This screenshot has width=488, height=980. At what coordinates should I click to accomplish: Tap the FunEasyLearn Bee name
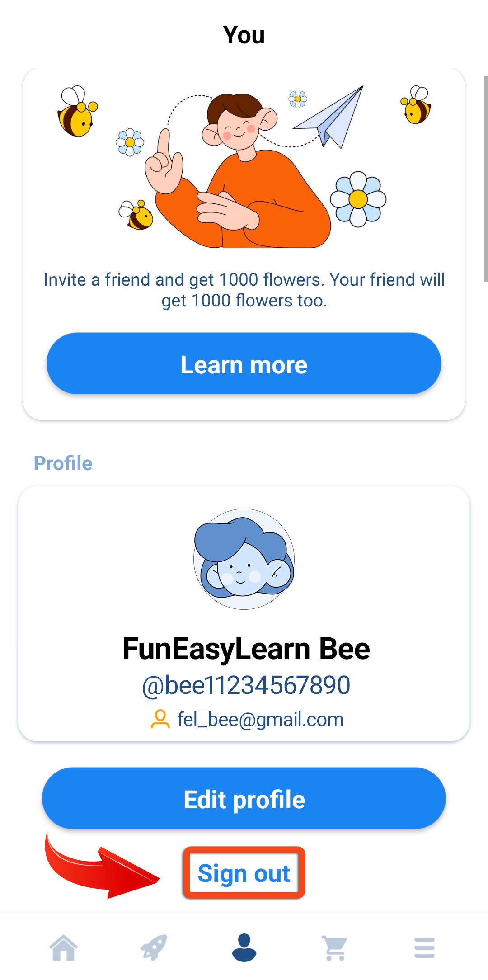point(246,649)
